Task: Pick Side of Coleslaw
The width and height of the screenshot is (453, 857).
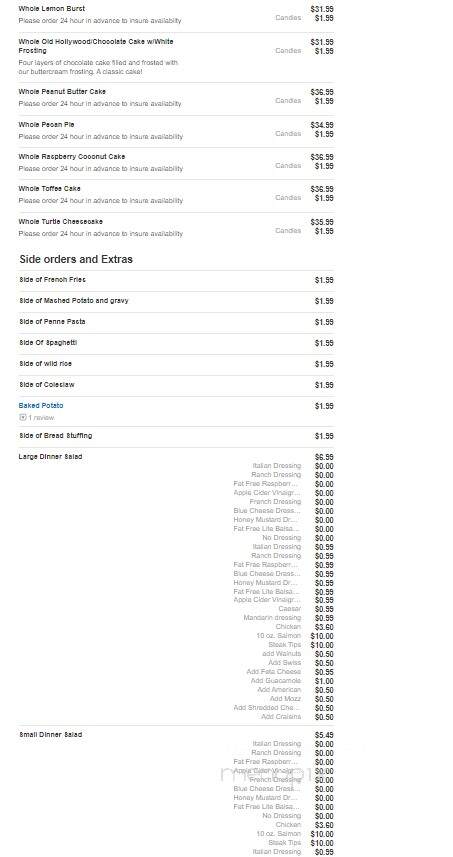Action: click(47, 385)
